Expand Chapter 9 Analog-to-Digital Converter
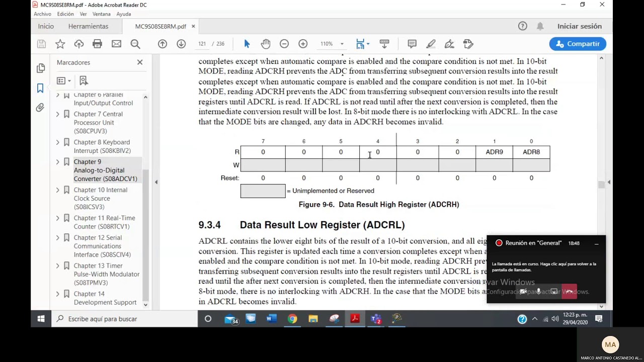Screen dimensions: 644x362 [57, 162]
